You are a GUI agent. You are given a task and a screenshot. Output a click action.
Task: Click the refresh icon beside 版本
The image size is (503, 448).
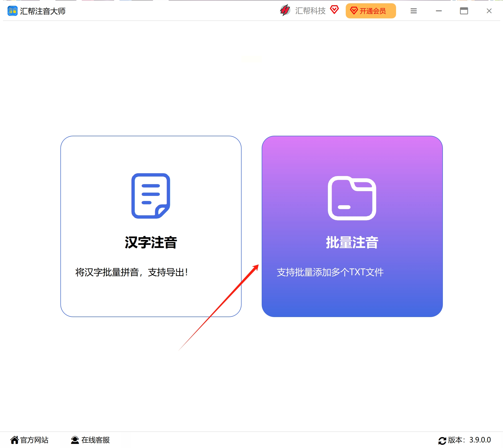point(442,441)
